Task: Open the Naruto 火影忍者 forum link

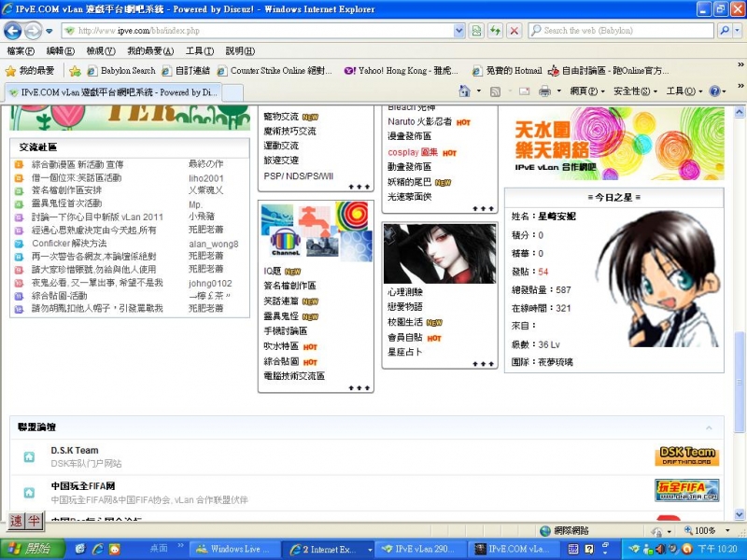Action: pyautogui.click(x=419, y=122)
